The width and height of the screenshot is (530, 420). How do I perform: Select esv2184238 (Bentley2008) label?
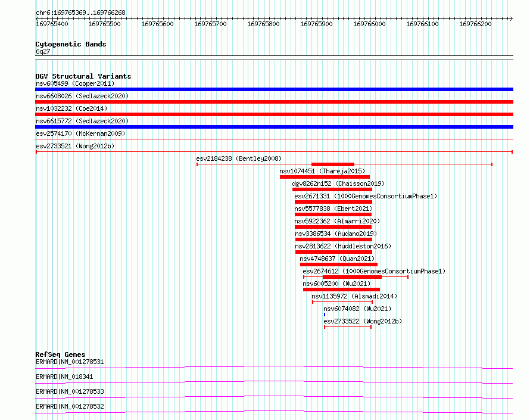pos(239,158)
